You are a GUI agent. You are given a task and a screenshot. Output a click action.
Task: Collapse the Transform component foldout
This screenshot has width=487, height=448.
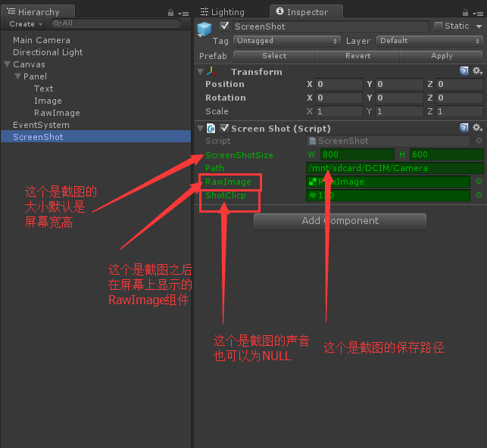(200, 72)
